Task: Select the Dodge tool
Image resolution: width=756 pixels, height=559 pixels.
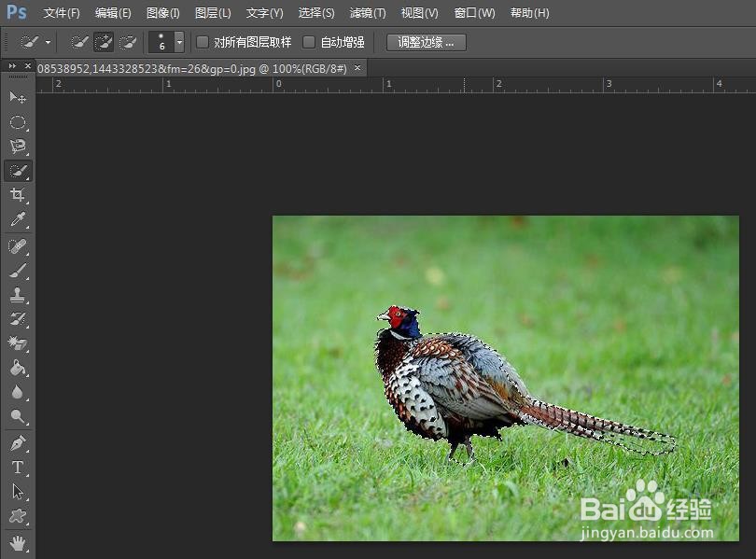Action: click(x=18, y=416)
